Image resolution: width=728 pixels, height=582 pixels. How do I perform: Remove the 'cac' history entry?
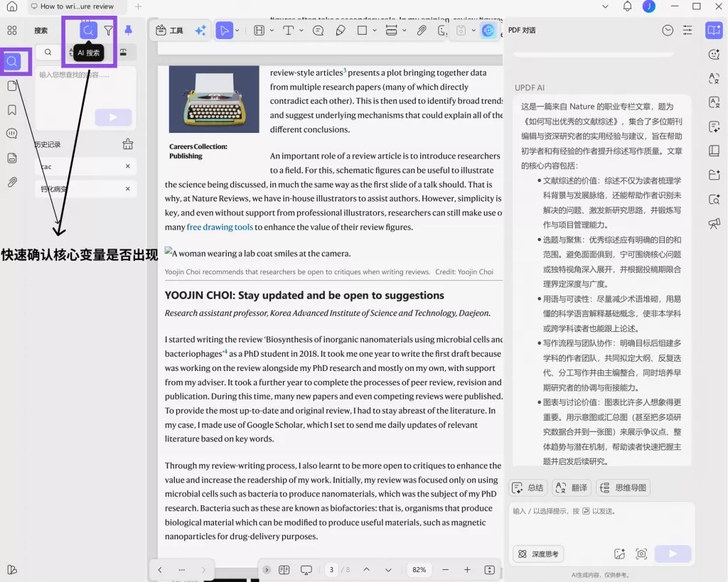pyautogui.click(x=128, y=166)
